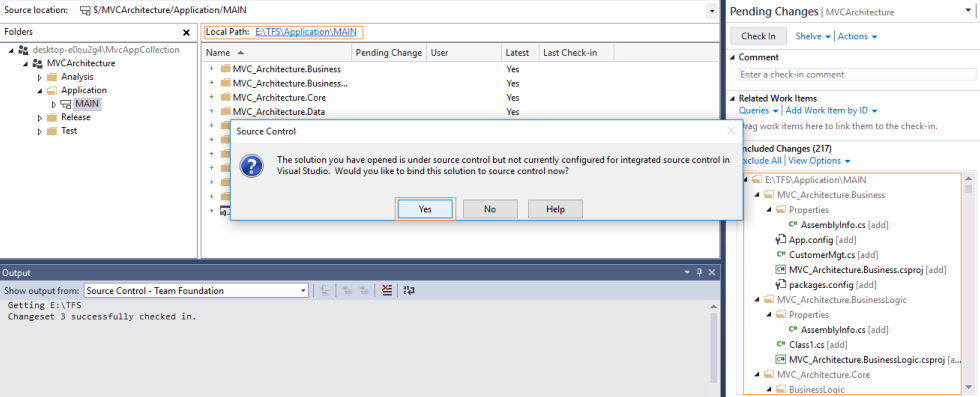Click the MVCArchitecture team project icon

(x=38, y=63)
